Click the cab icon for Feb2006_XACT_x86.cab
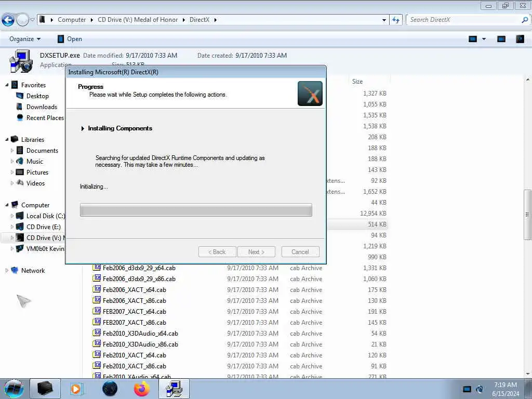The width and height of the screenshot is (532, 399). tap(97, 300)
